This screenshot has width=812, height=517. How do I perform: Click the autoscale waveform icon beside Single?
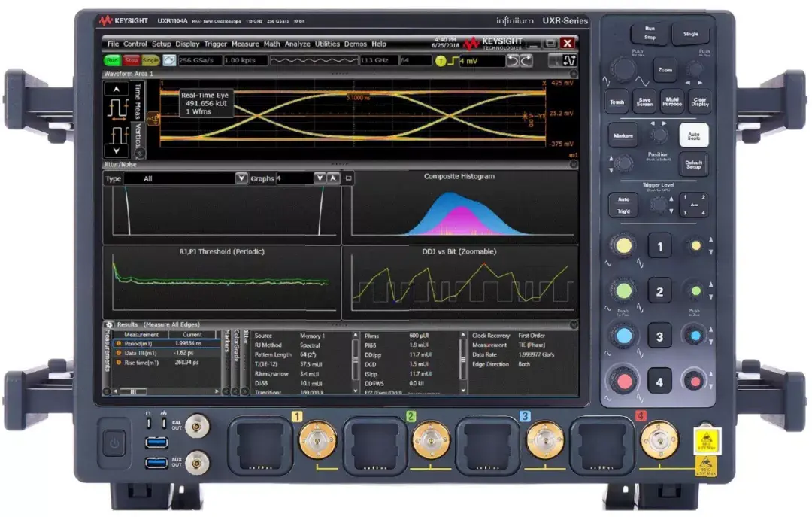coord(169,61)
